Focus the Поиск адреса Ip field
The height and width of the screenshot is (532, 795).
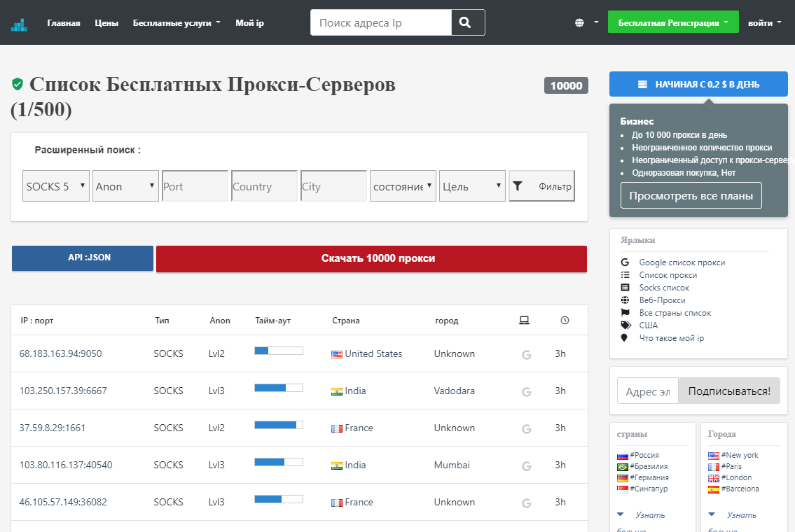tap(381, 22)
